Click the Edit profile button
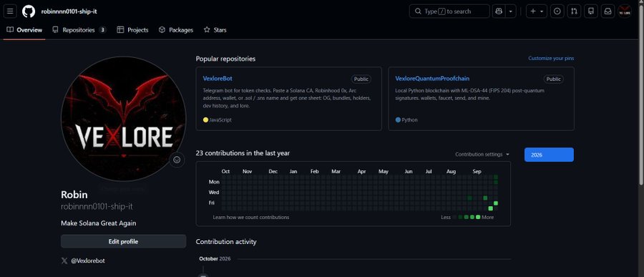644x277 pixels. pos(123,242)
